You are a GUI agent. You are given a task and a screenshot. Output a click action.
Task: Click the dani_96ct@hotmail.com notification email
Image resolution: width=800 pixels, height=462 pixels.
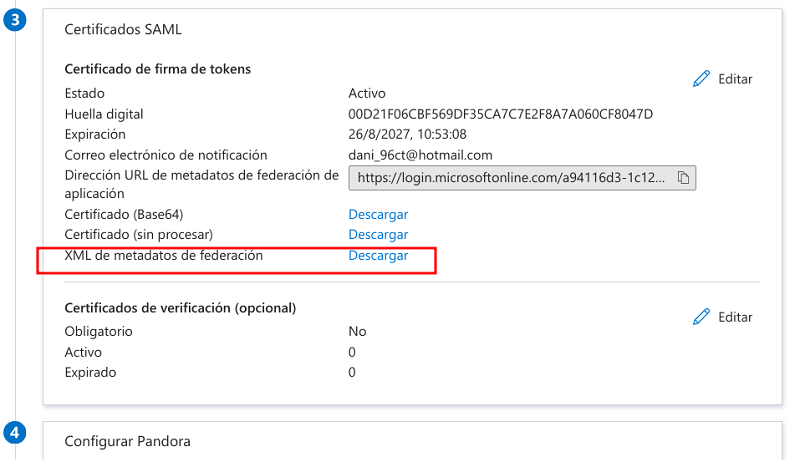click(420, 155)
